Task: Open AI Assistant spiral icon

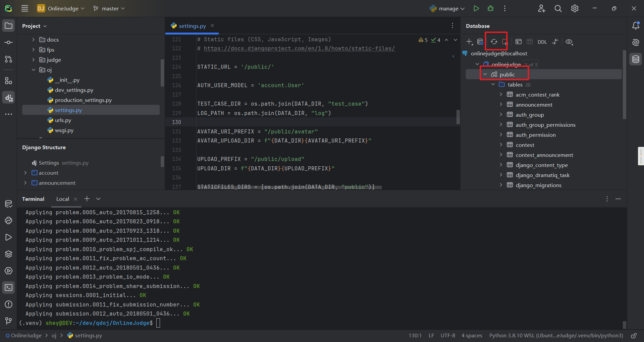Action: [x=636, y=43]
